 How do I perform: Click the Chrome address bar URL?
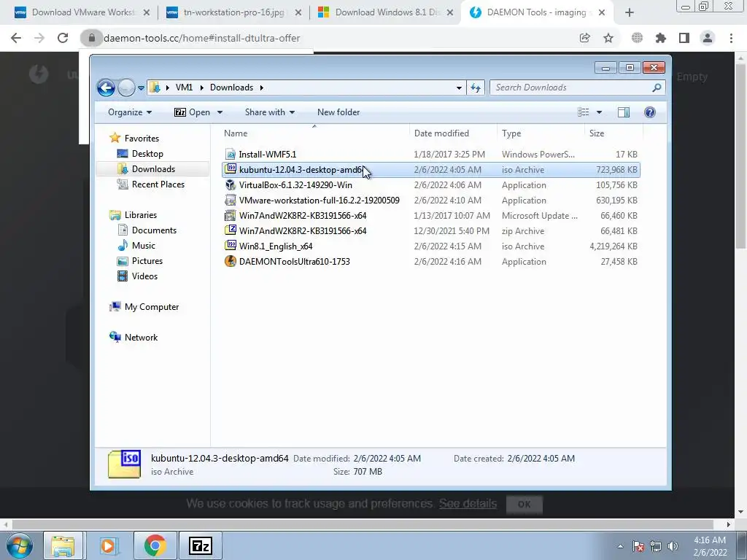click(201, 38)
